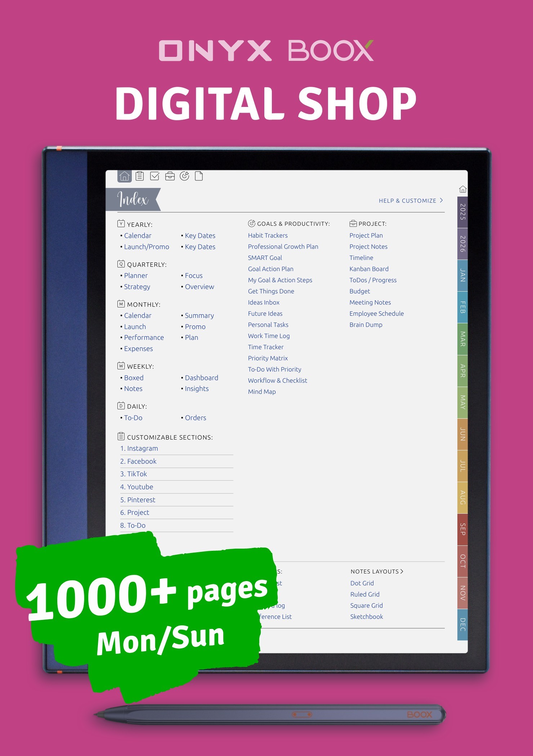Open Employee Schedule page
Viewport: 533px width, 756px height.
coord(377,314)
